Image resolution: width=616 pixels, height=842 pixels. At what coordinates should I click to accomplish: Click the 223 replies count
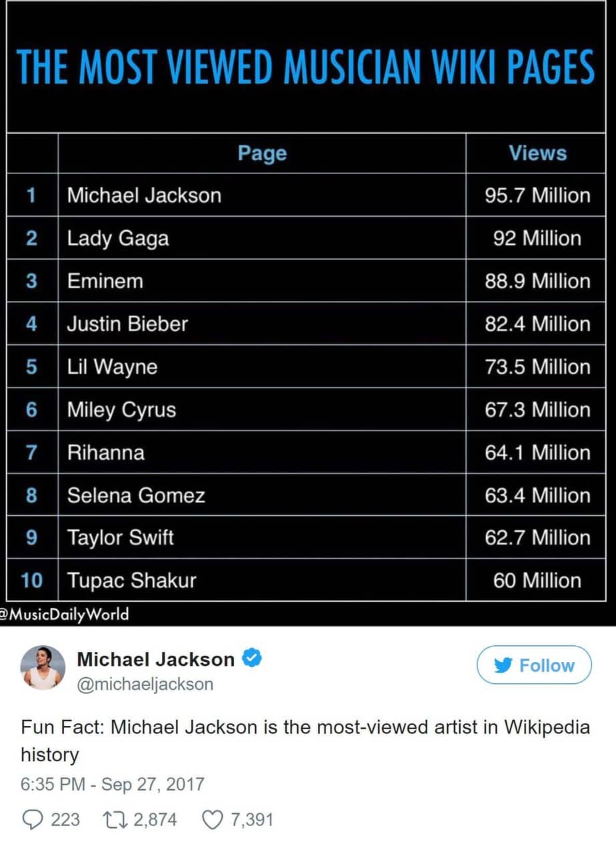[65, 819]
